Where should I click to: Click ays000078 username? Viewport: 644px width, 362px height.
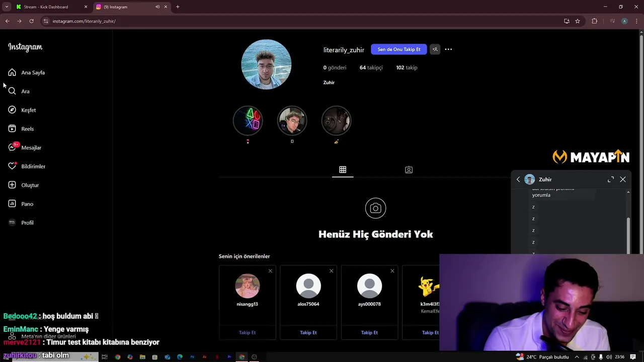[x=369, y=304]
